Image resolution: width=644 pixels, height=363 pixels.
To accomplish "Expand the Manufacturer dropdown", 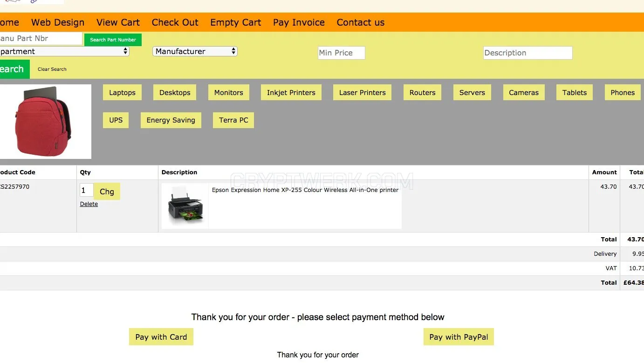I will pos(195,51).
